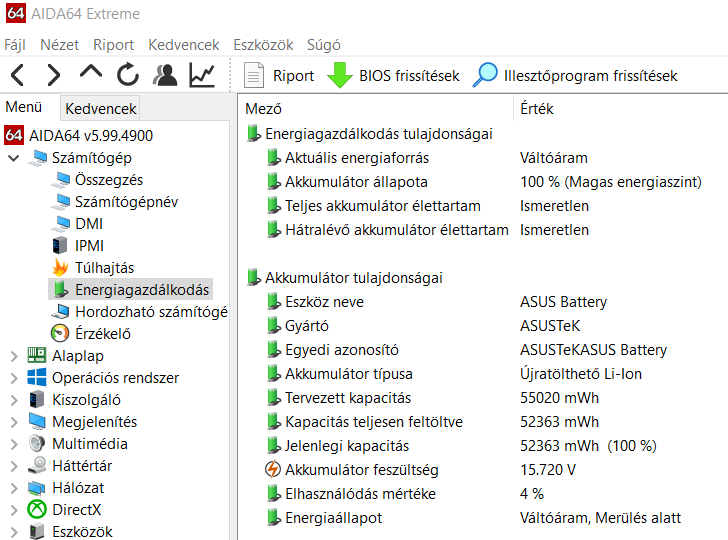Refresh the page with the refresh icon

pos(128,75)
